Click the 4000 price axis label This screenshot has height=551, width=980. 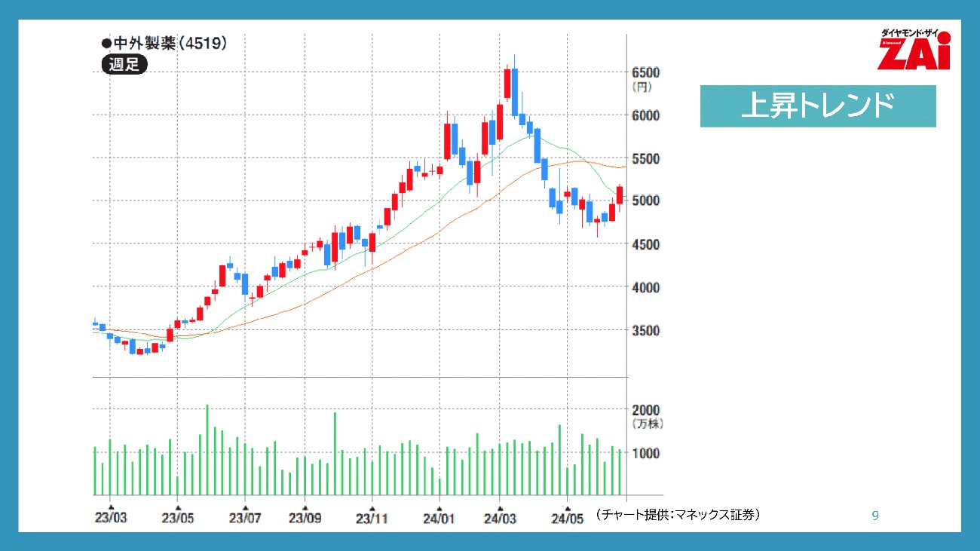click(x=645, y=287)
